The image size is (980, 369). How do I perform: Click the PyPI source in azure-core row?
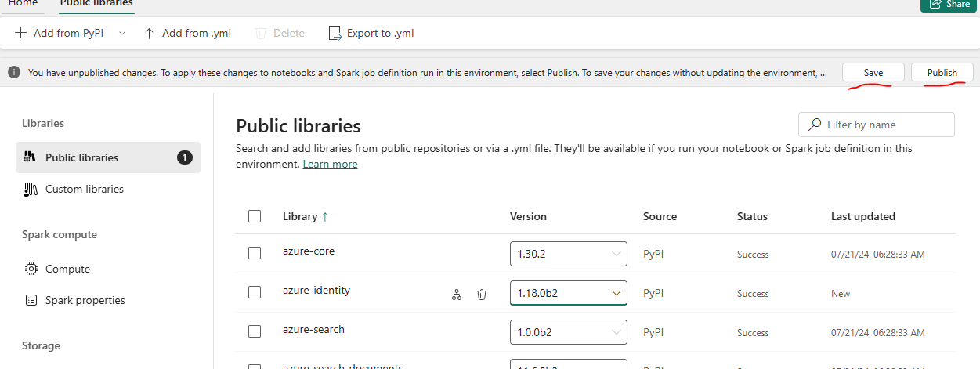(654, 254)
